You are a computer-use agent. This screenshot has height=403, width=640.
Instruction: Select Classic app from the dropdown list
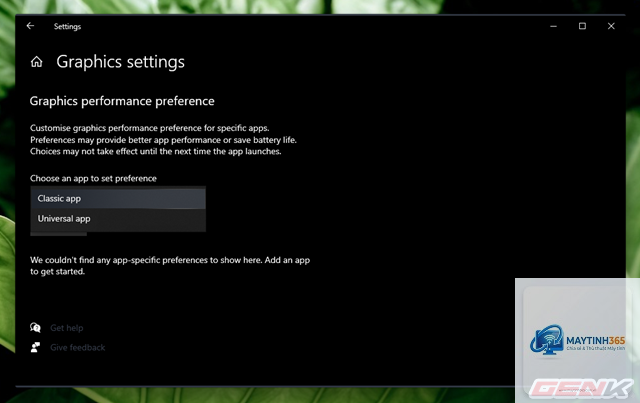118,198
